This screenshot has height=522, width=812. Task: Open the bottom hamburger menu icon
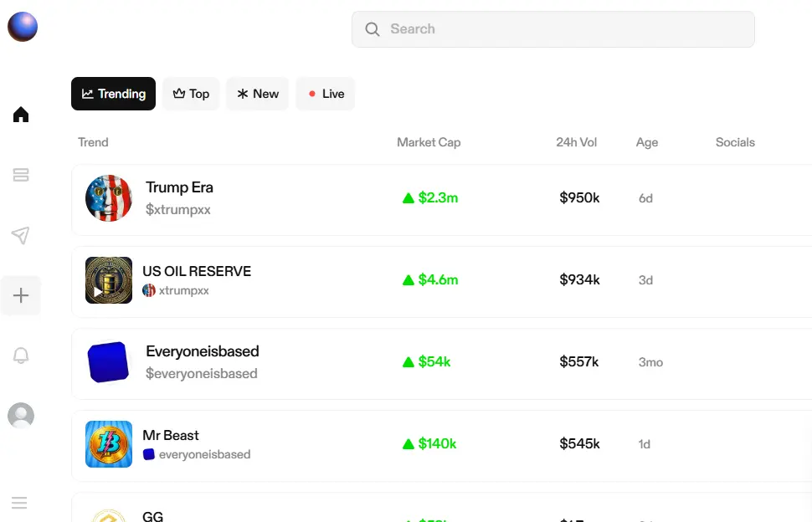point(20,503)
